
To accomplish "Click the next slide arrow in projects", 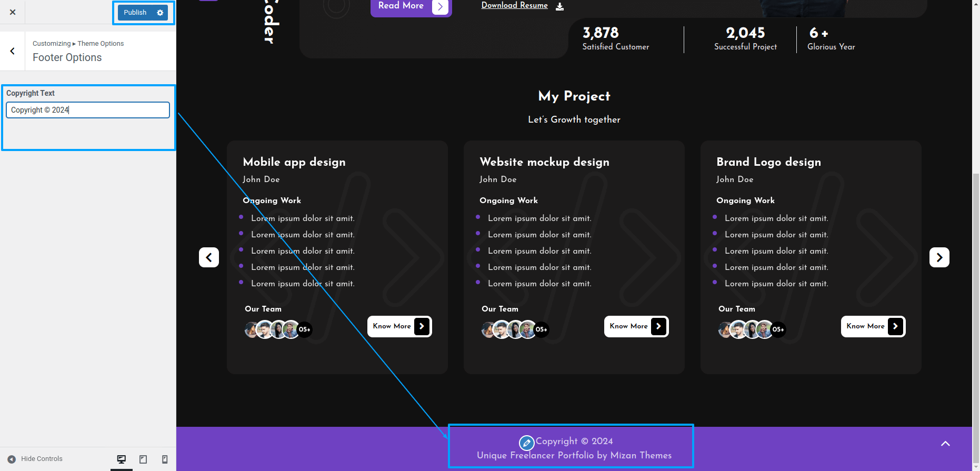I will (x=939, y=257).
